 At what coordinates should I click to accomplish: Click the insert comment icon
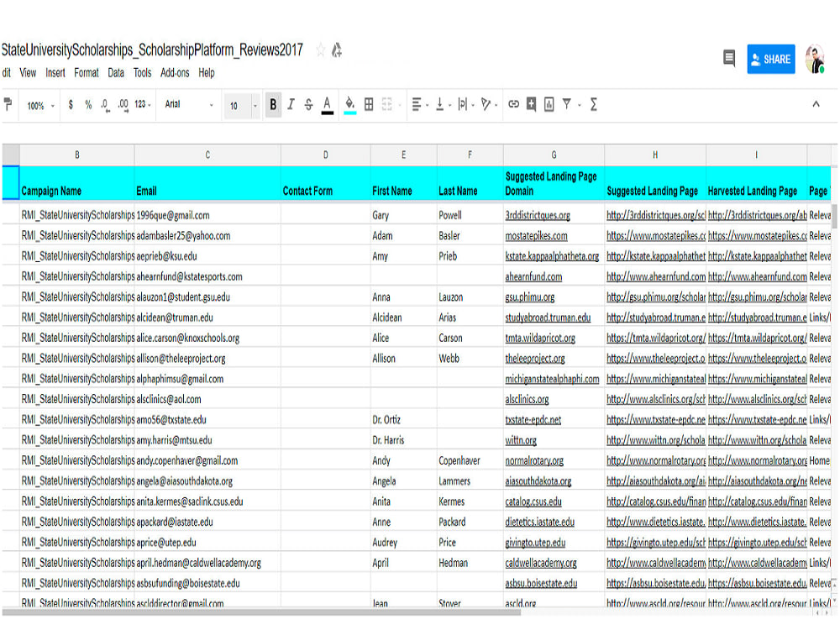[531, 104]
